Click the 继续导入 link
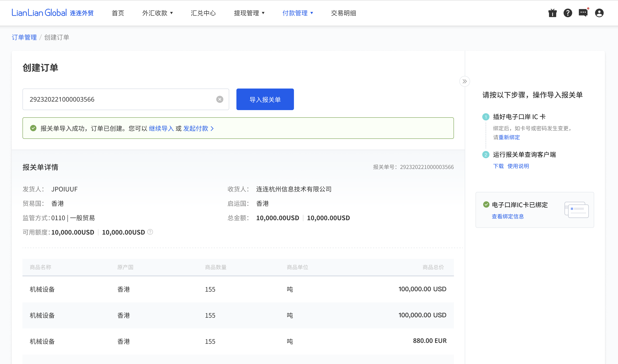This screenshot has width=618, height=364. click(161, 129)
